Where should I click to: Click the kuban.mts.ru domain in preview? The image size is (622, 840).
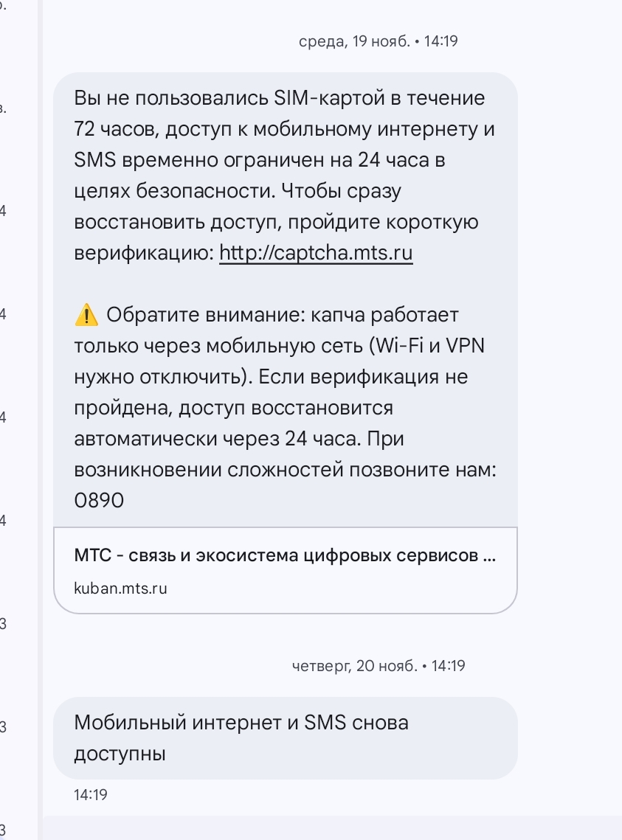[x=121, y=589]
